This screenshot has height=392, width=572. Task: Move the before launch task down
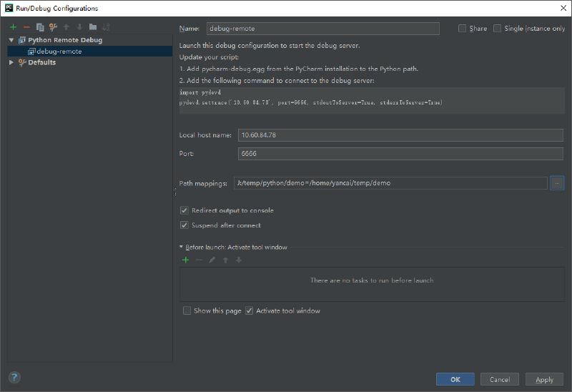click(239, 260)
